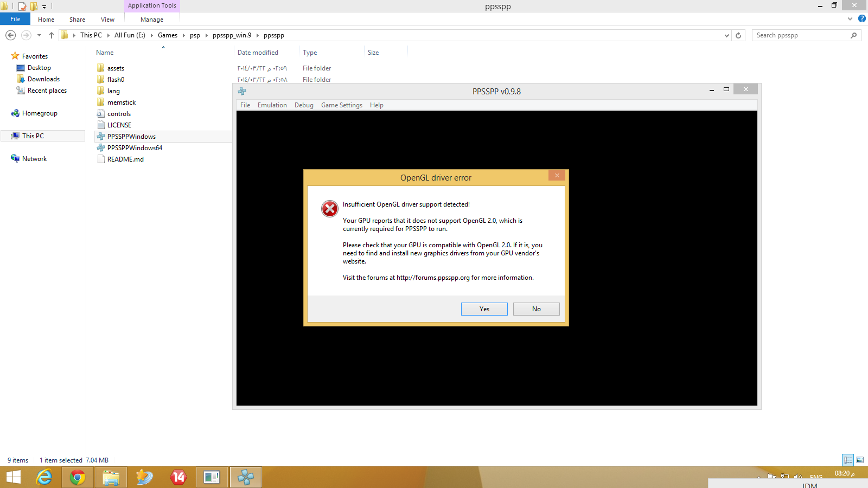Click the Explorer help question-mark icon
Screen dimensions: 868x488
861,19
